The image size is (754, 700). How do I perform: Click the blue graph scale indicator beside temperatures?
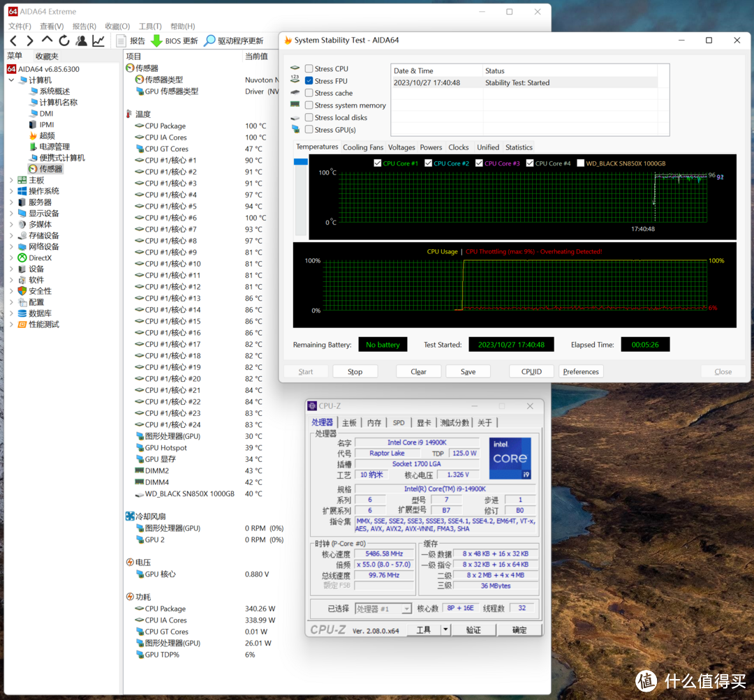click(301, 162)
